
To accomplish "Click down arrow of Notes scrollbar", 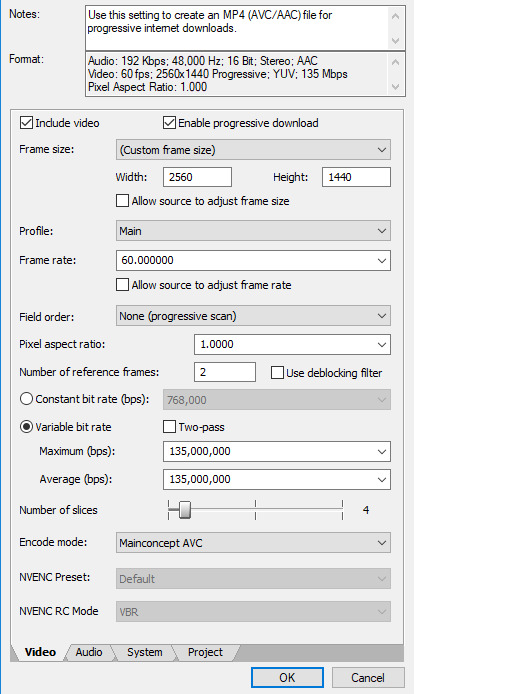I will click(395, 41).
